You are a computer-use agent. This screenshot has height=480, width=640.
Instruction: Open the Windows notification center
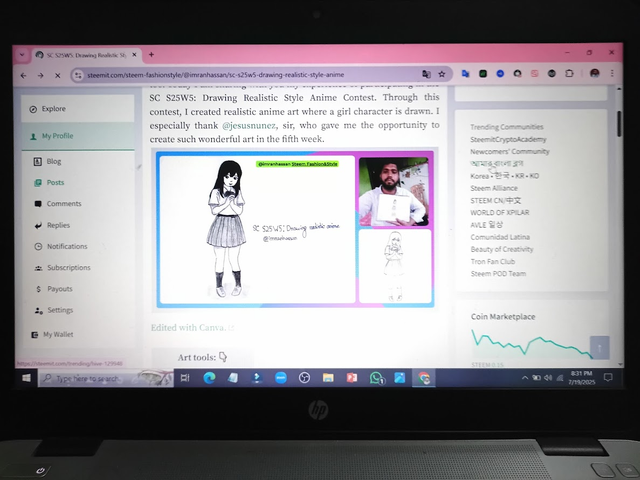[x=608, y=378]
